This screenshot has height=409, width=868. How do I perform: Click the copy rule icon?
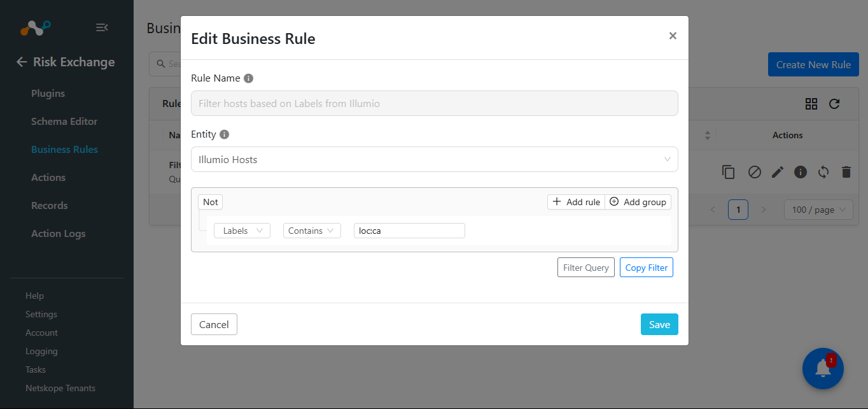(729, 172)
